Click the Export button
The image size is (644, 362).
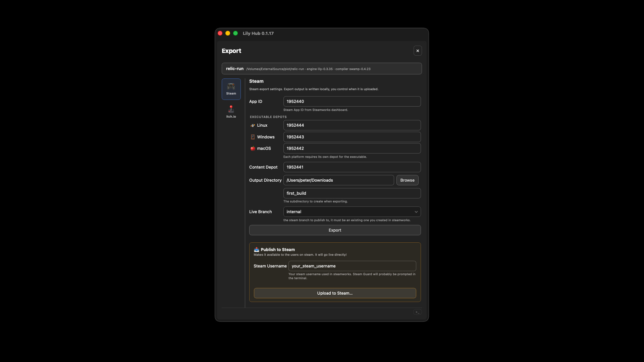pos(335,230)
